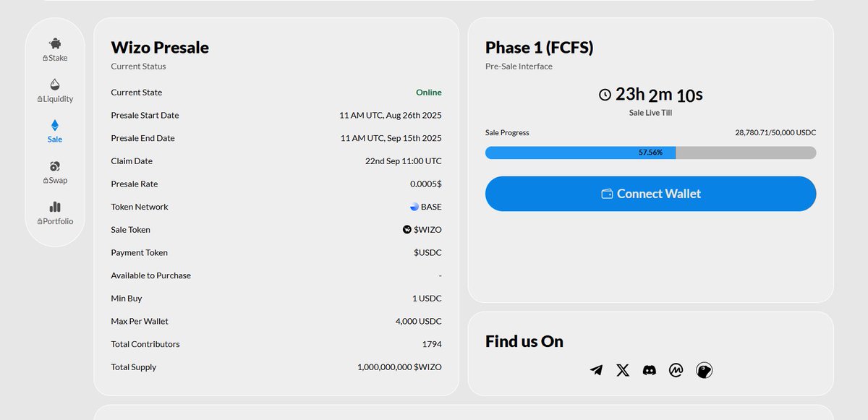Open the Liquidity section in sidebar
The width and height of the screenshot is (868, 420).
point(55,91)
